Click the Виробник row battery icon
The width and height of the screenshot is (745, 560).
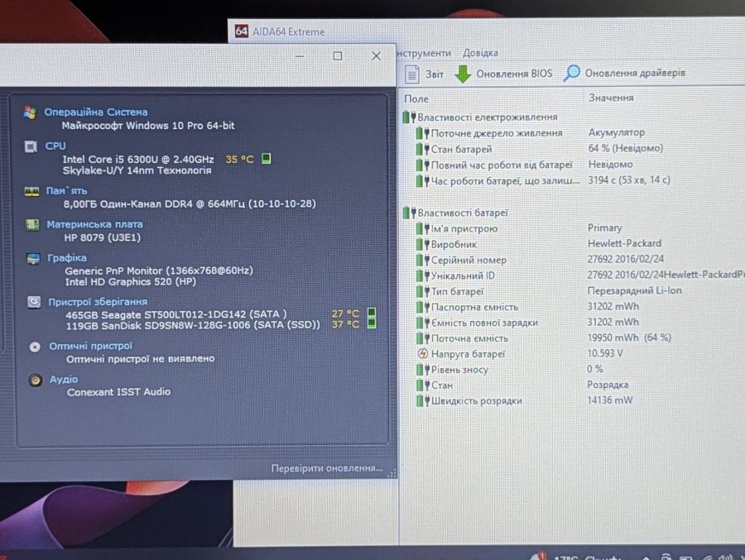pos(422,244)
